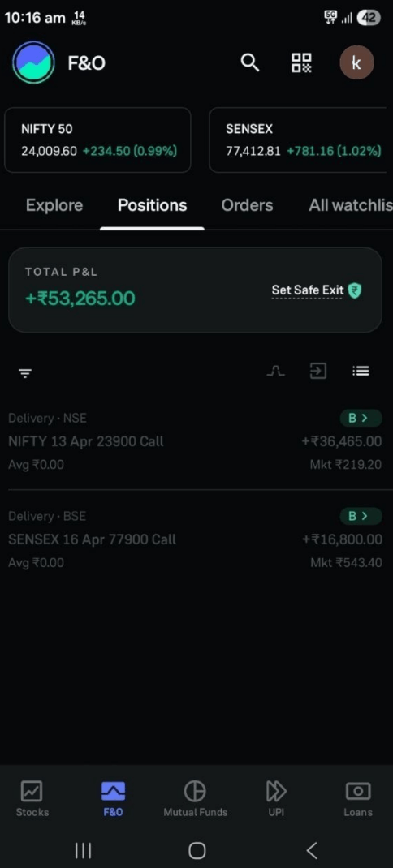The image size is (393, 868).
Task: Switch to the Orders tab
Action: click(247, 205)
